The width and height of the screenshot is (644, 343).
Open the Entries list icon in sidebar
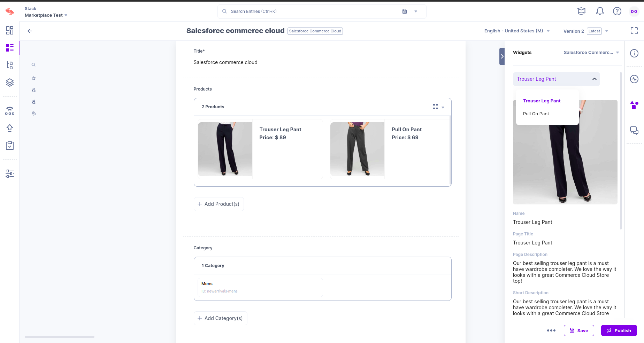[x=10, y=48]
